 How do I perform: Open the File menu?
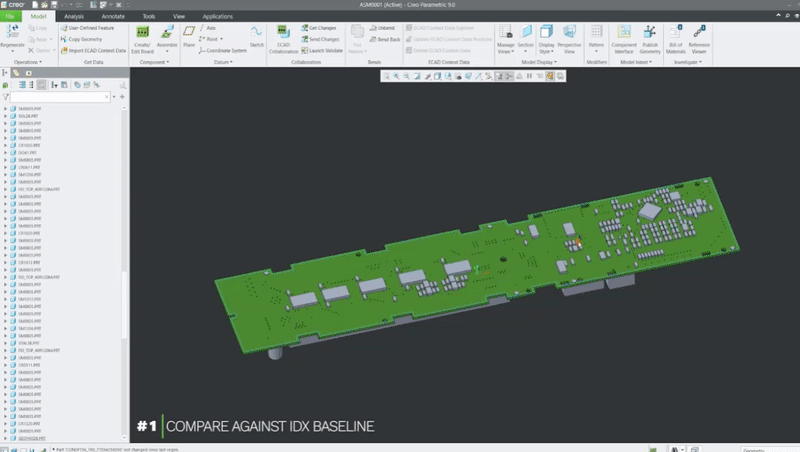pos(11,17)
